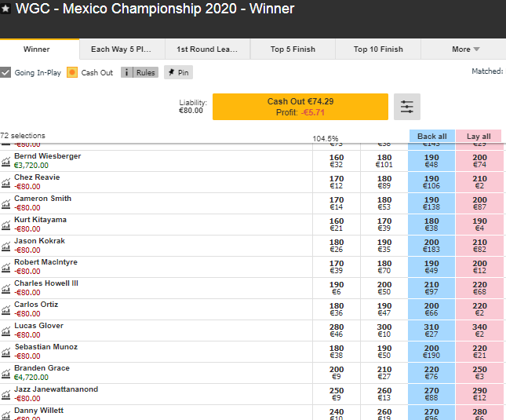Click the star favourite icon beside the market title
The height and width of the screenshot is (420, 506).
coord(5,9)
